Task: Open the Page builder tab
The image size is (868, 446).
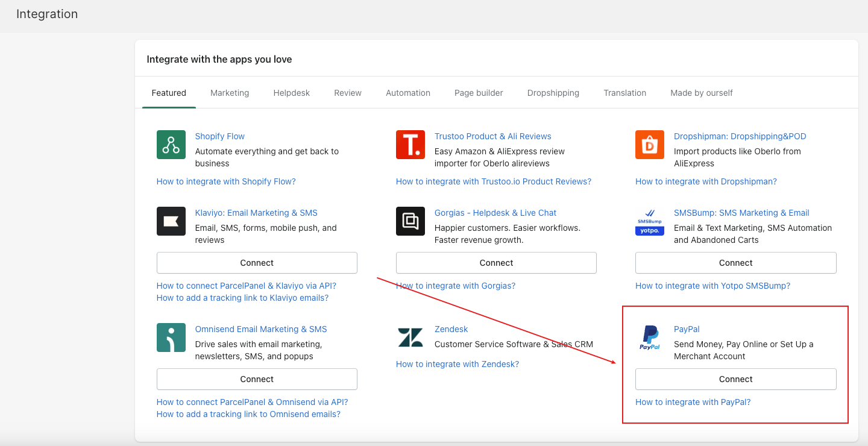Action: point(479,93)
